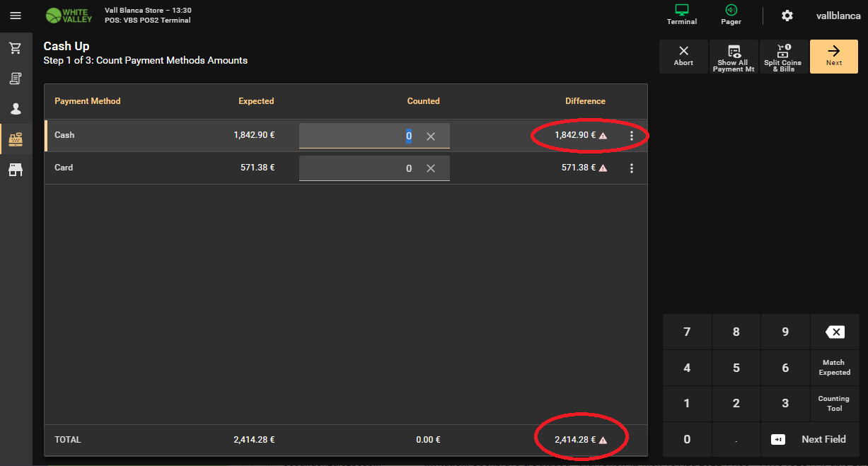Select the Cash payment method row
Viewport: 868px width, 466px height.
coord(346,136)
